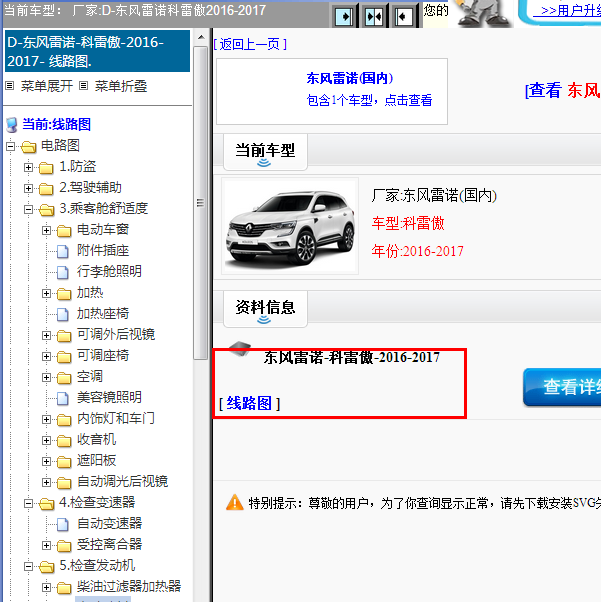Click the 1.防盗 folder icon
Screen dimensions: 601x602
[x=46, y=168]
